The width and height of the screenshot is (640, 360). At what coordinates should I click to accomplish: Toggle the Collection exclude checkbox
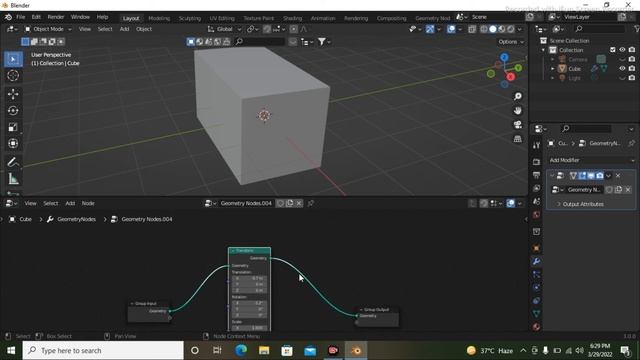point(613,50)
